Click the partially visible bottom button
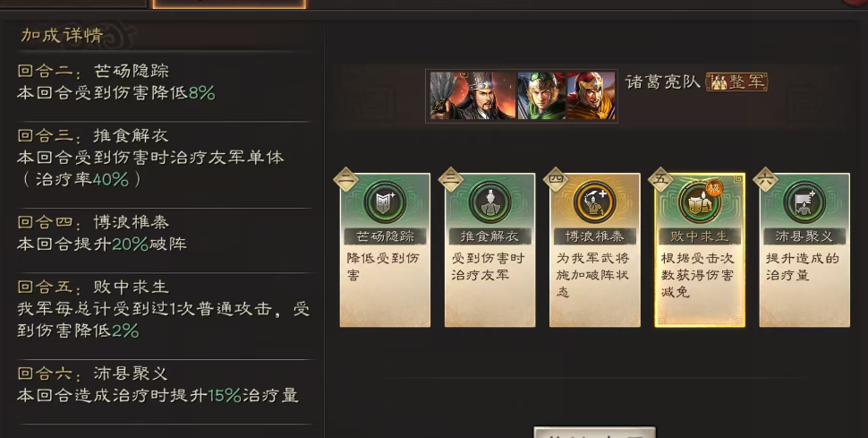 pyautogui.click(x=594, y=432)
